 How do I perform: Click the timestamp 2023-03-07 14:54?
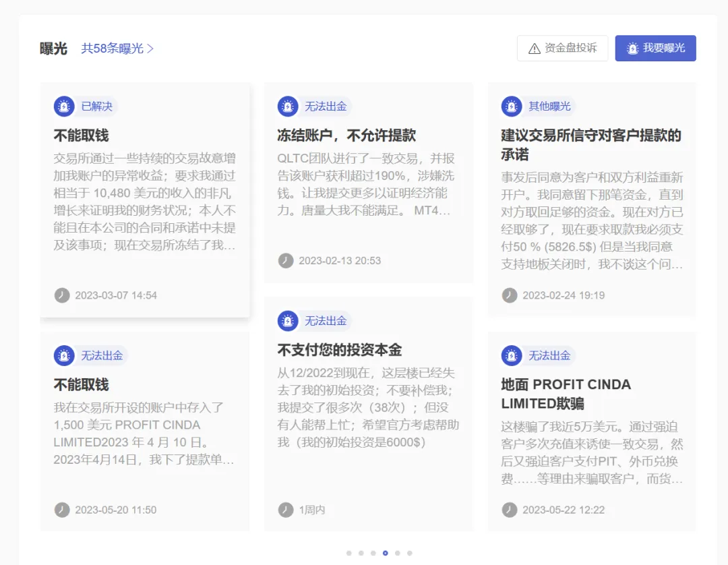pos(116,296)
